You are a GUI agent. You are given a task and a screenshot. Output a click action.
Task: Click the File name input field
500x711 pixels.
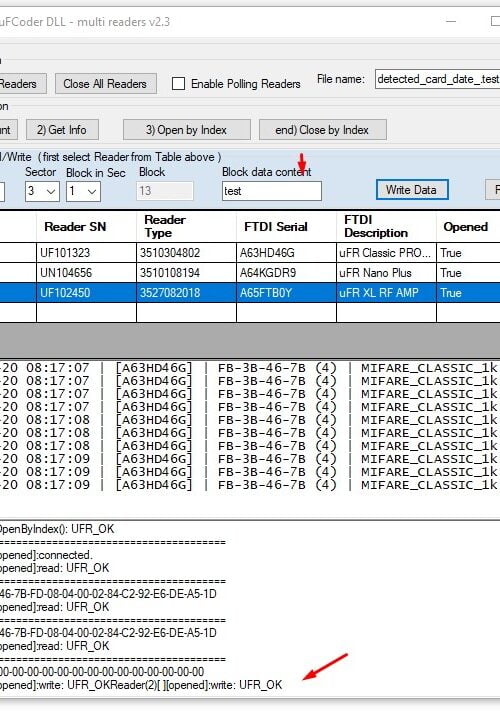click(437, 79)
